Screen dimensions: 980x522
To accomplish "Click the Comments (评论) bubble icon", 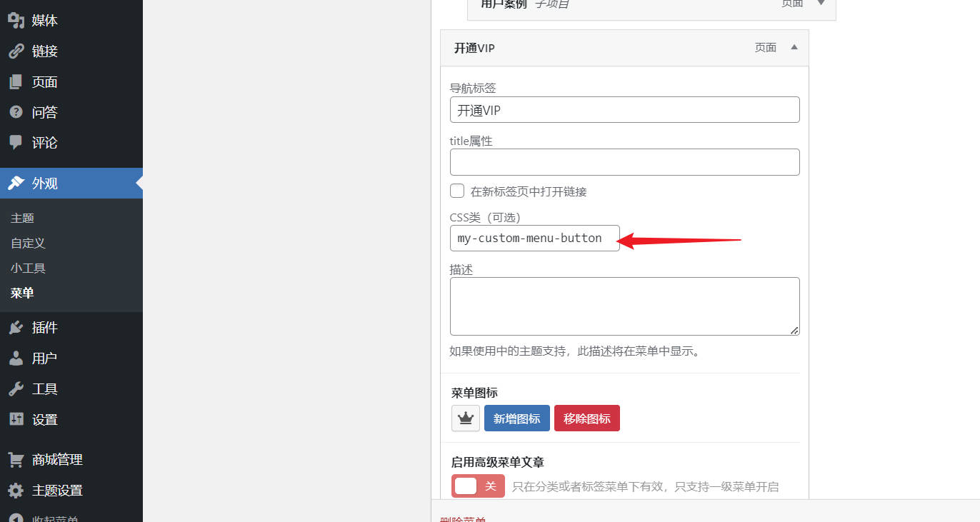I will (16, 143).
